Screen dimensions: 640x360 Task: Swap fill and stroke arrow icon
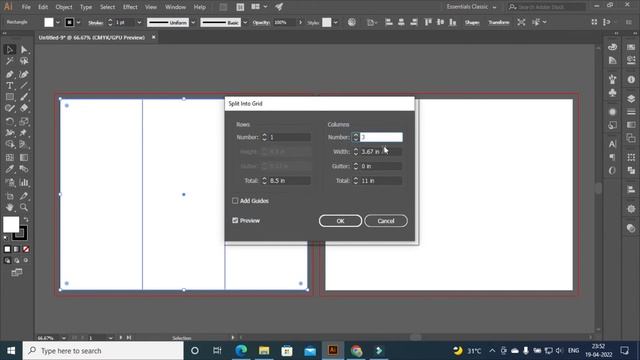[x=26, y=220]
